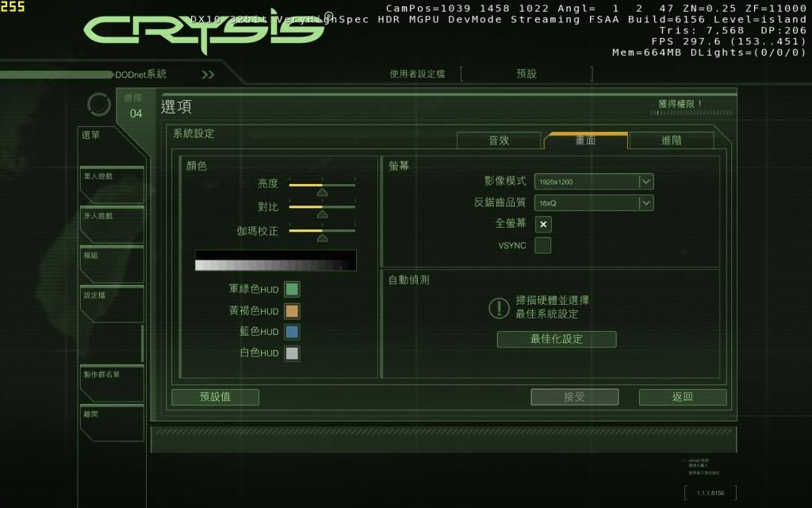Click the 返回 back button
The image size is (812, 508).
click(x=682, y=397)
